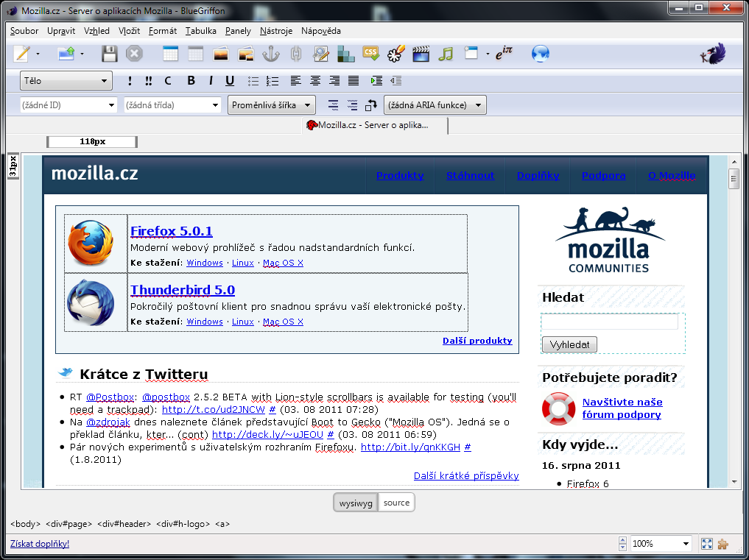
Task: Save document with the floppy disk icon
Action: pyautogui.click(x=110, y=54)
